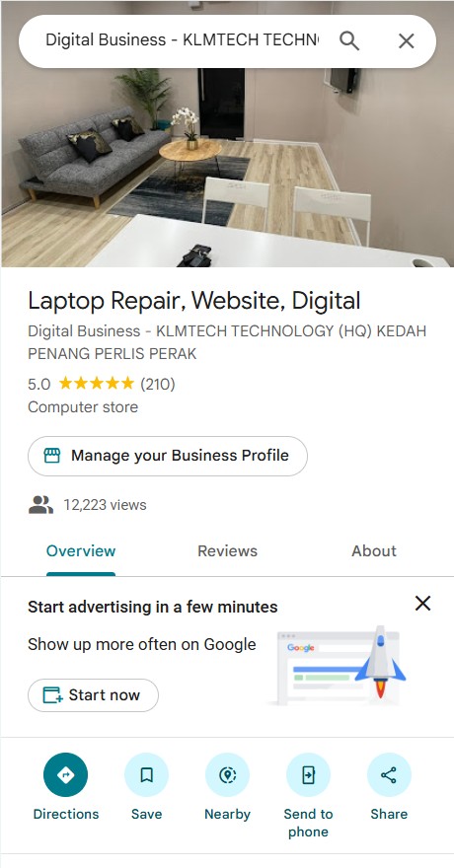The image size is (454, 868).
Task: Open the 210 reviews count link
Action: (x=158, y=384)
